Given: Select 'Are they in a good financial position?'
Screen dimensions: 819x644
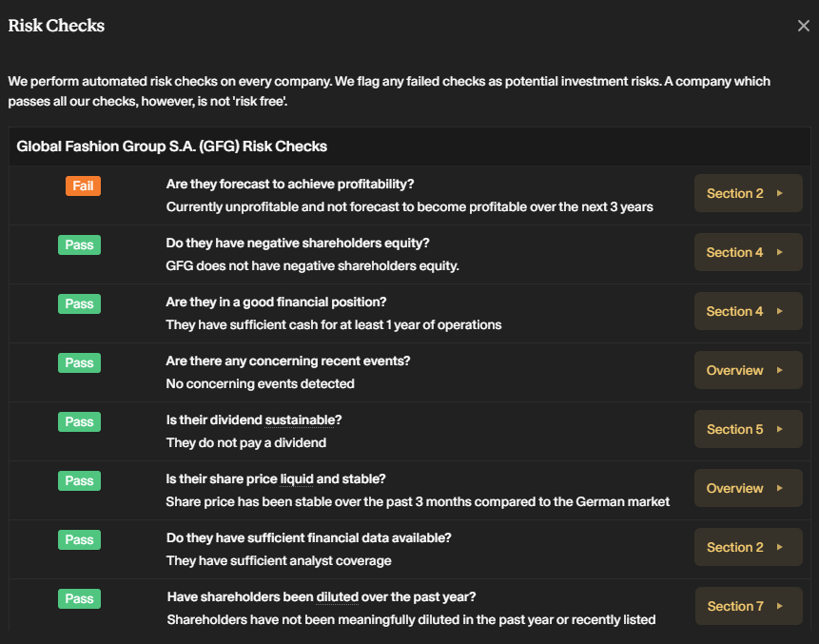Looking at the screenshot, I should 276,302.
